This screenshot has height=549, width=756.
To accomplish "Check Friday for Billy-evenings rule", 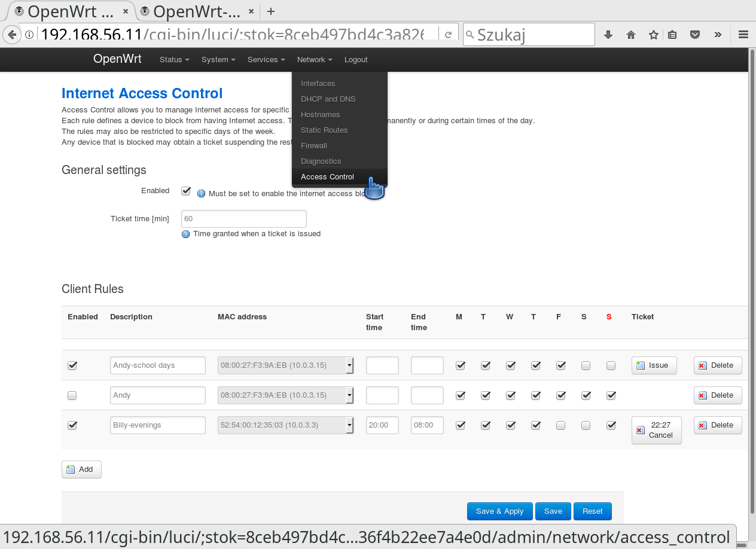I will coord(561,425).
